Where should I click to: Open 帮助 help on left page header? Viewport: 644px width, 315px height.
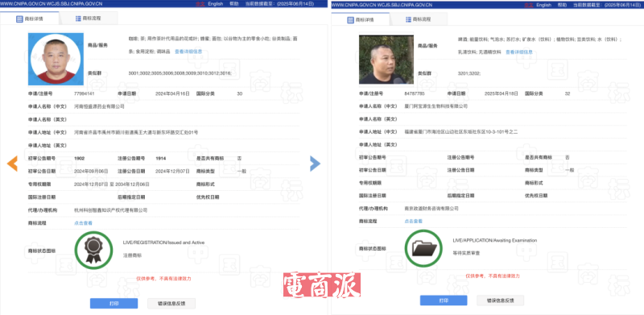(x=234, y=4)
